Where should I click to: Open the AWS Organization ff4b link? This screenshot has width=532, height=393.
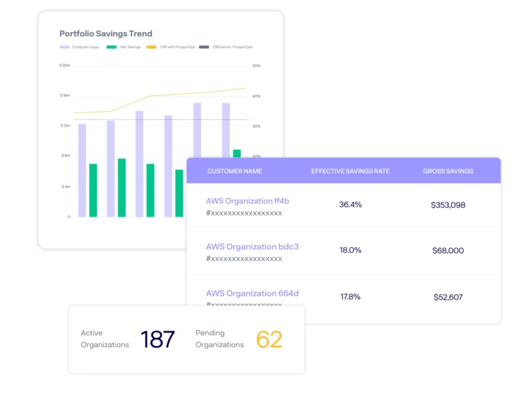pos(248,201)
